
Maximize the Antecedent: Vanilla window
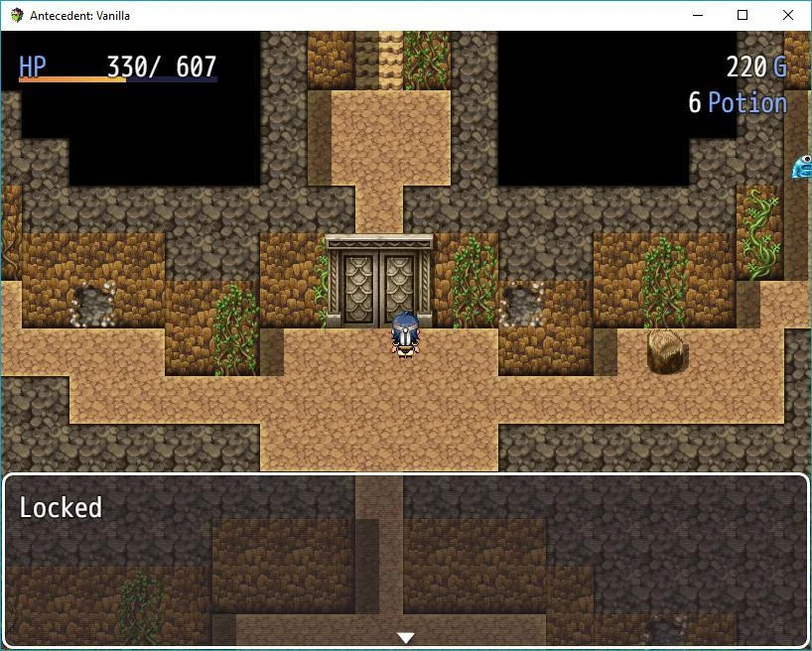click(x=743, y=15)
